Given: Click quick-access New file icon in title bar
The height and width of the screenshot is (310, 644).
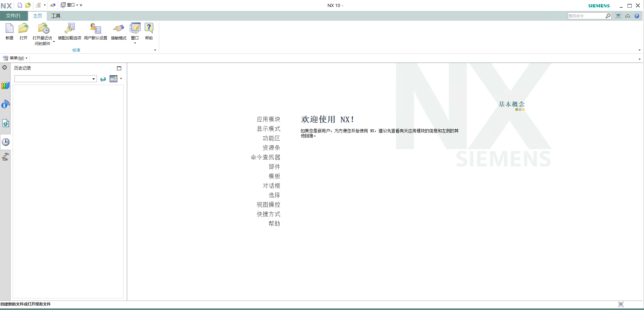Looking at the screenshot, I should (20, 5).
